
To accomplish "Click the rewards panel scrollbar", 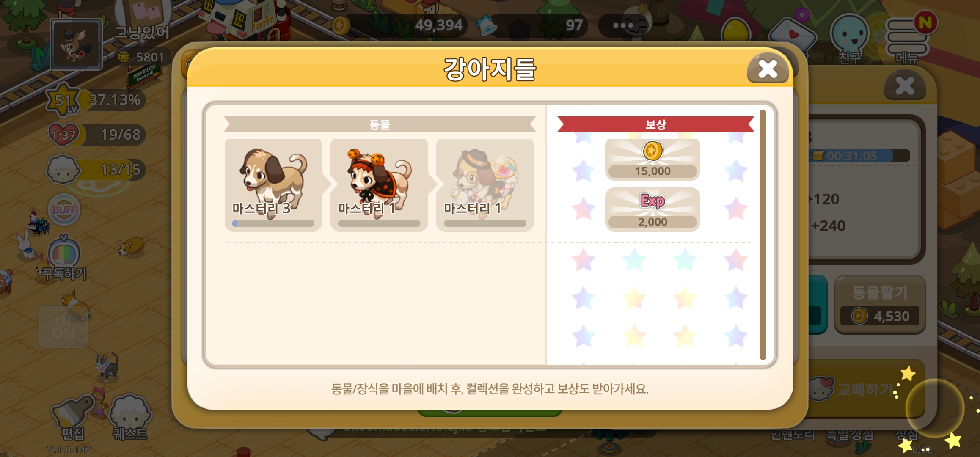I will click(x=763, y=235).
